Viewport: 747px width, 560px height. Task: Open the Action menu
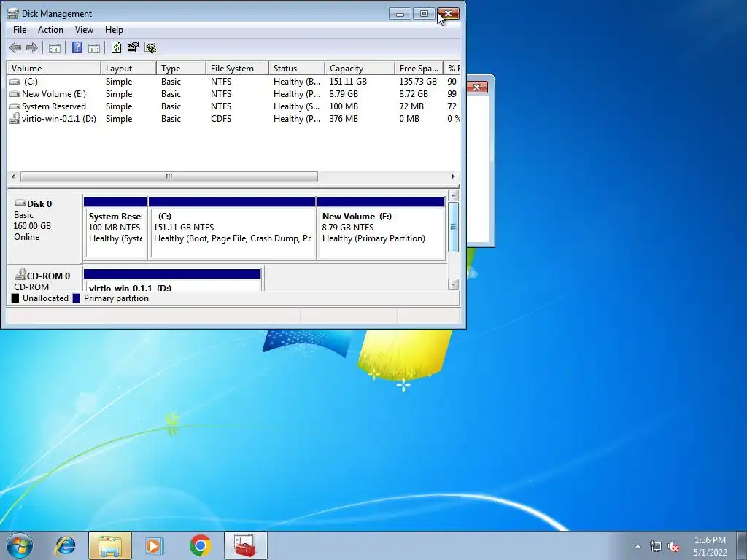pos(50,29)
